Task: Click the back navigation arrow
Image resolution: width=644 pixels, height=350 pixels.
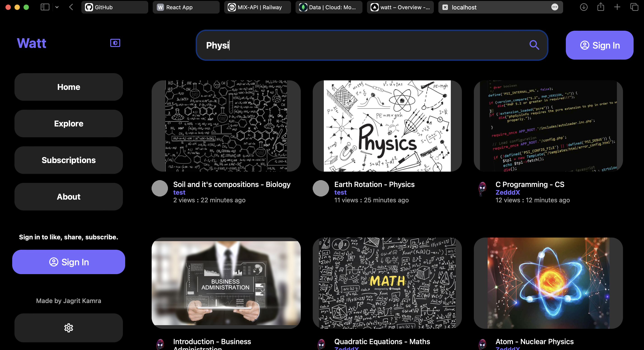Action: [71, 7]
